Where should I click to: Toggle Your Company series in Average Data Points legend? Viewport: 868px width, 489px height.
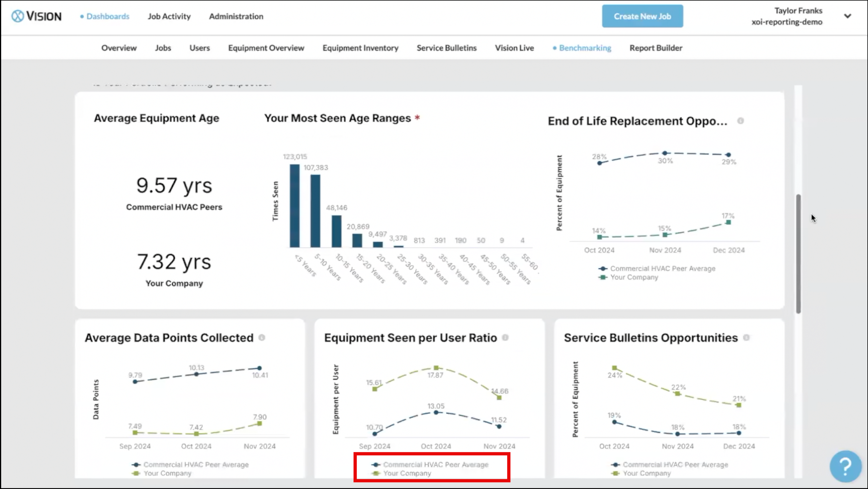click(x=167, y=474)
